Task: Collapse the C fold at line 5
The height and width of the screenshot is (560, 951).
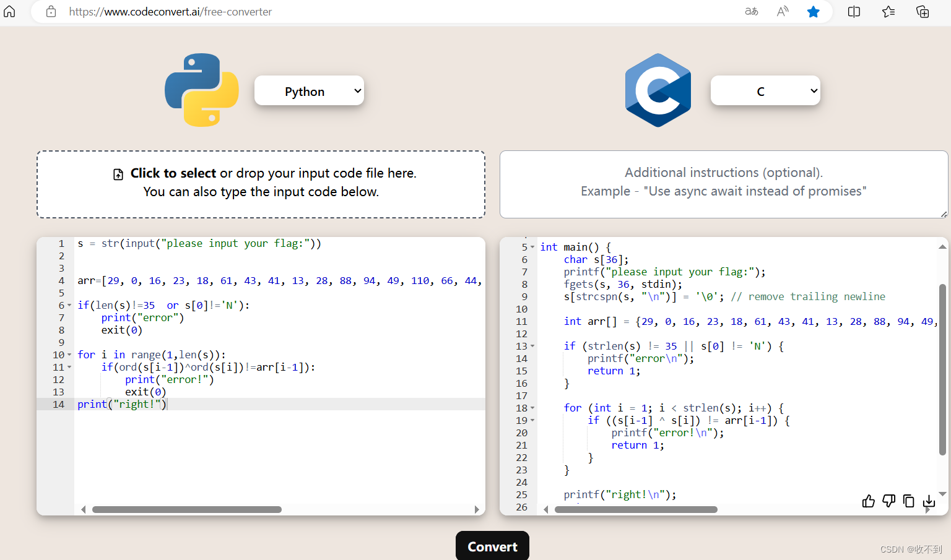Action: coord(532,248)
